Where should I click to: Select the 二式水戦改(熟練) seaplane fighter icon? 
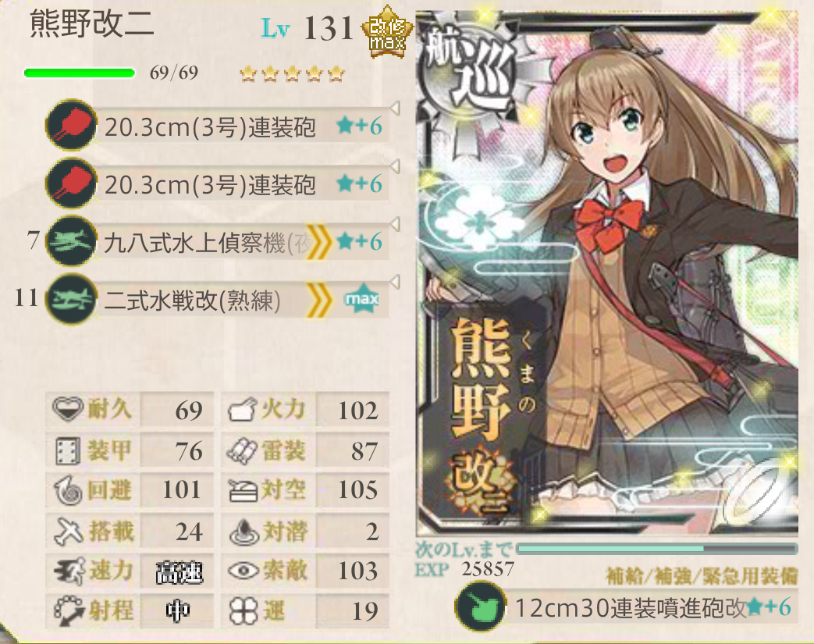(71, 299)
